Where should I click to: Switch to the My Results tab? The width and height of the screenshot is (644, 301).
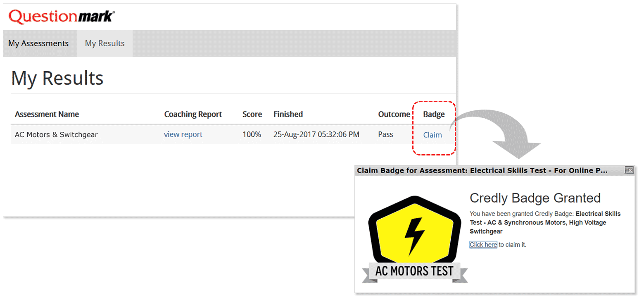click(105, 43)
